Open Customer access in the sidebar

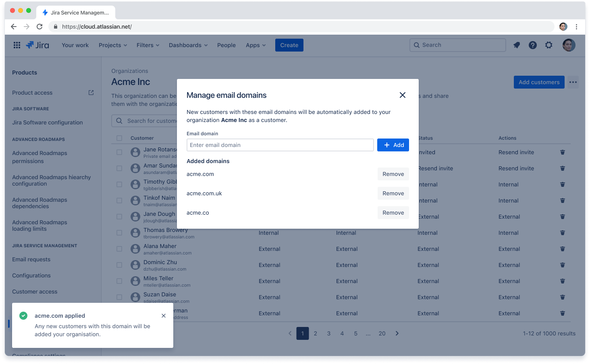[x=35, y=291]
